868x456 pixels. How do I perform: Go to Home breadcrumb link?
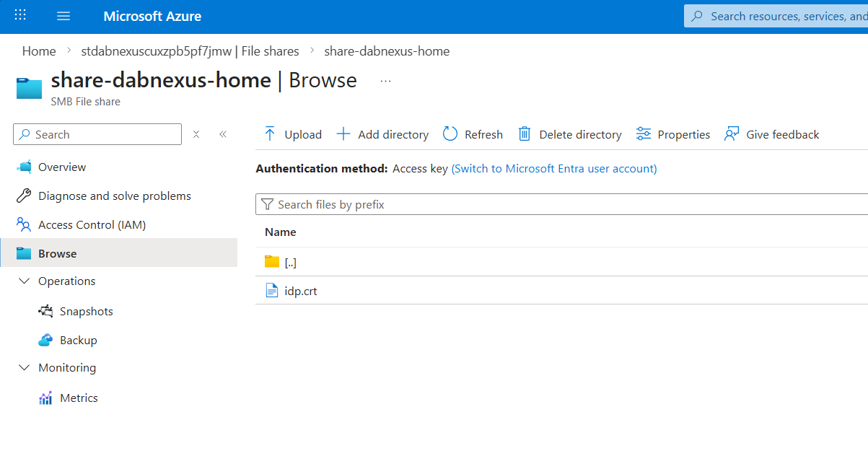pyautogui.click(x=39, y=51)
